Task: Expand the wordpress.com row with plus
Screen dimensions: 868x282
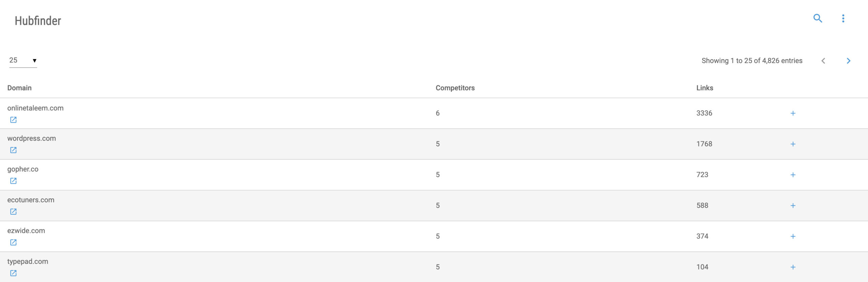Action: pyautogui.click(x=793, y=144)
